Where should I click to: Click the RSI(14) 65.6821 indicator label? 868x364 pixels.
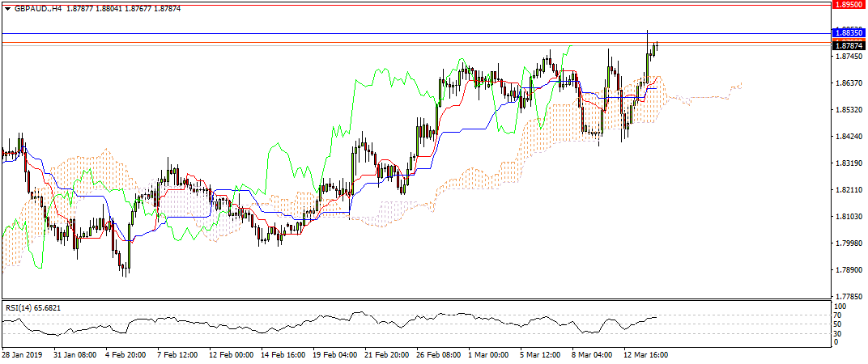click(x=32, y=308)
